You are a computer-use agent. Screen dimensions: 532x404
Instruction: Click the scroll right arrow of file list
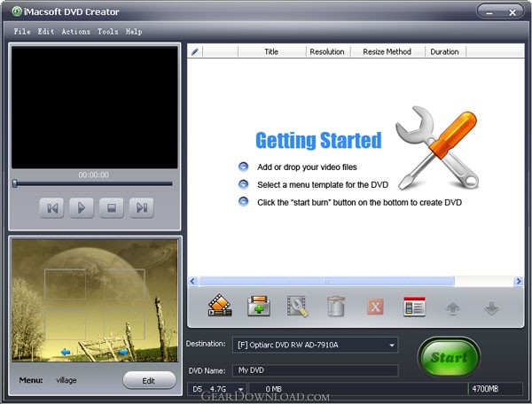519,281
